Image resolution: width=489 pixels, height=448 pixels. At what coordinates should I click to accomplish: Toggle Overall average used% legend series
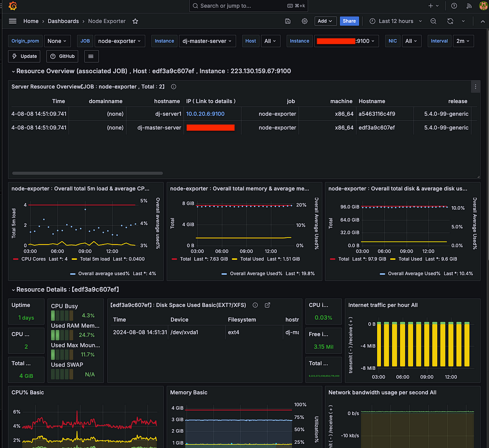(x=104, y=274)
